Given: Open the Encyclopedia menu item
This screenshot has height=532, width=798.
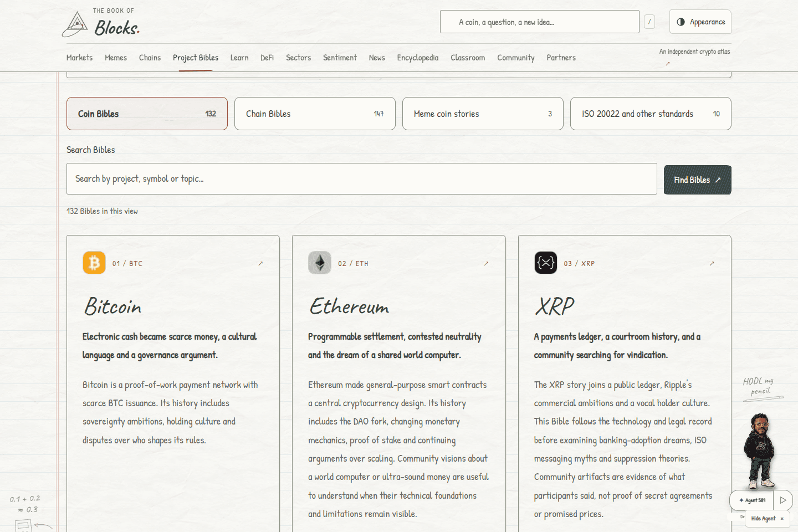Looking at the screenshot, I should pos(417,58).
